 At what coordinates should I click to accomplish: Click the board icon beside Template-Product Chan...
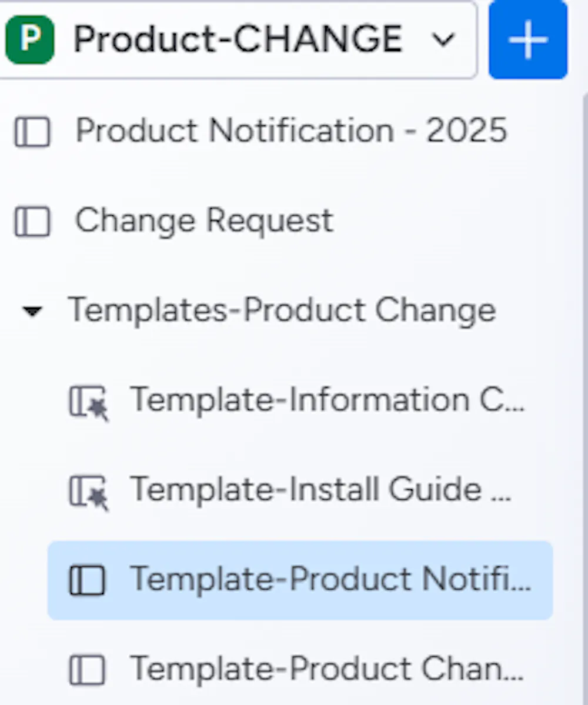[x=87, y=670]
